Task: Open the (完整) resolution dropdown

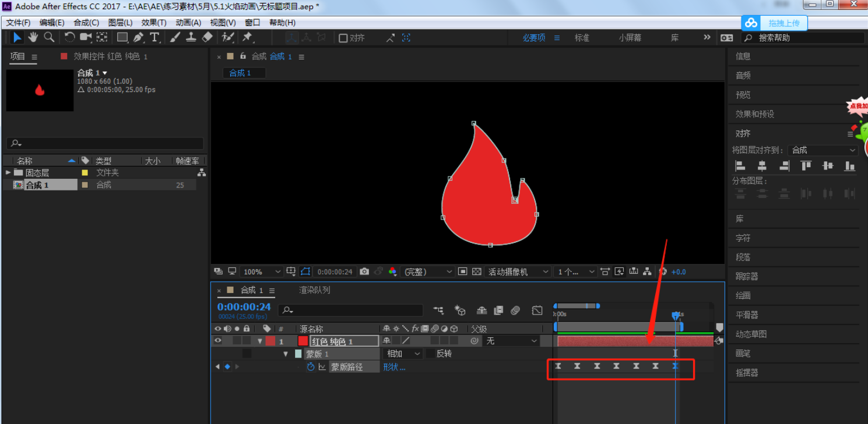Action: coord(428,271)
